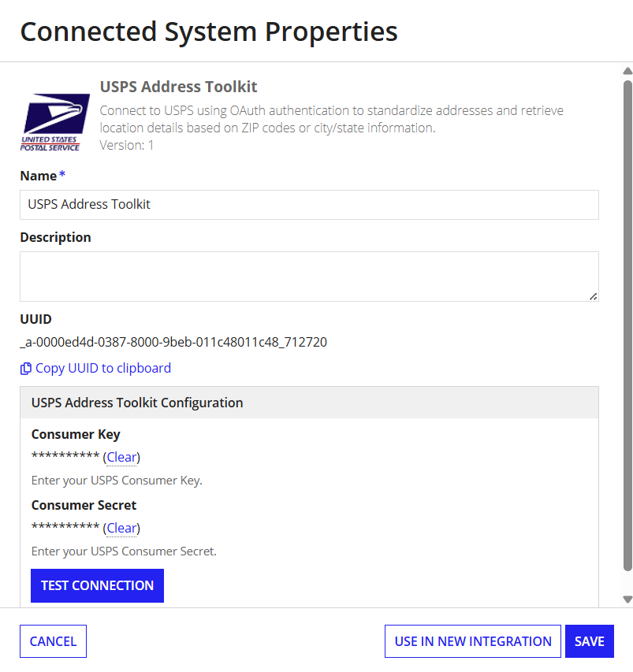Click the USPS Address Toolkit title heading
Viewport: 633px width, 672px height.
coord(178,87)
